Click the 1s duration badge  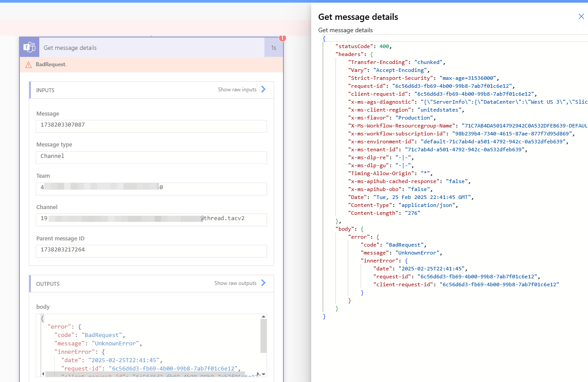pos(274,48)
